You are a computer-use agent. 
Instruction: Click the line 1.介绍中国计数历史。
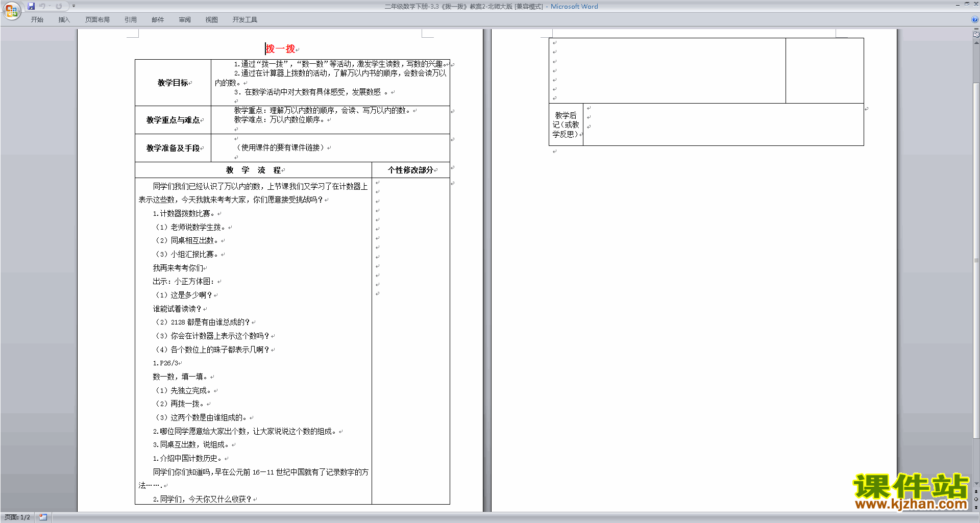click(x=187, y=458)
